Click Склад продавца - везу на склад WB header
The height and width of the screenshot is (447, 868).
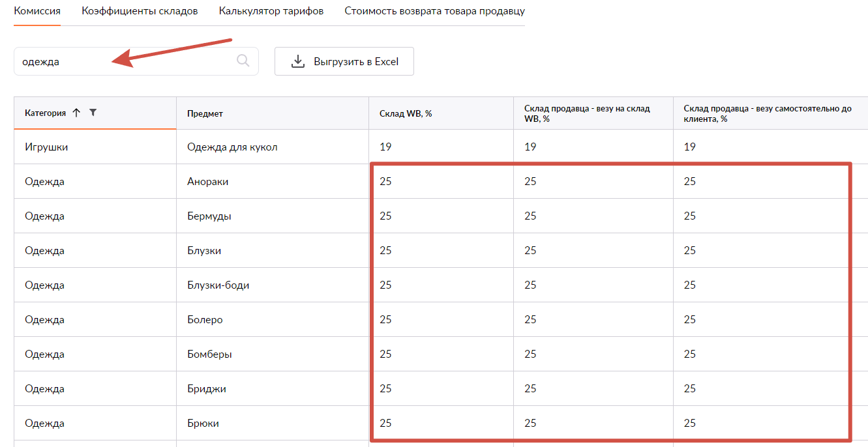pos(593,113)
